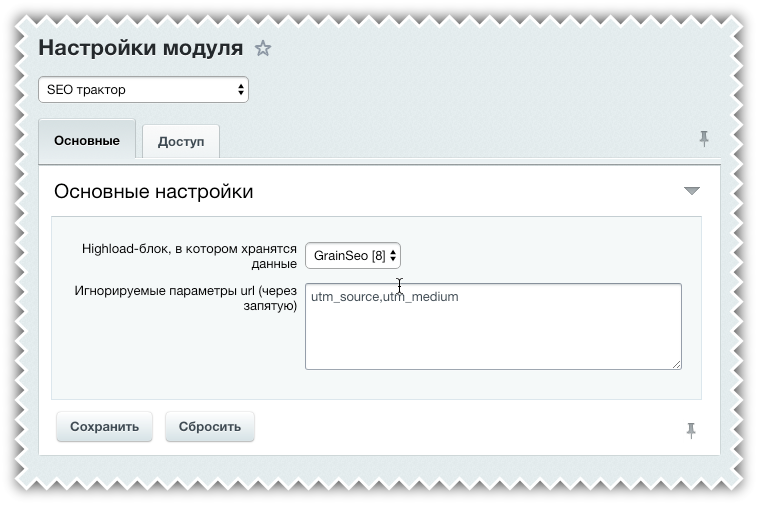Collapse the Основные настройки section triangle
Viewport: 758px width, 505px height.
(691, 191)
